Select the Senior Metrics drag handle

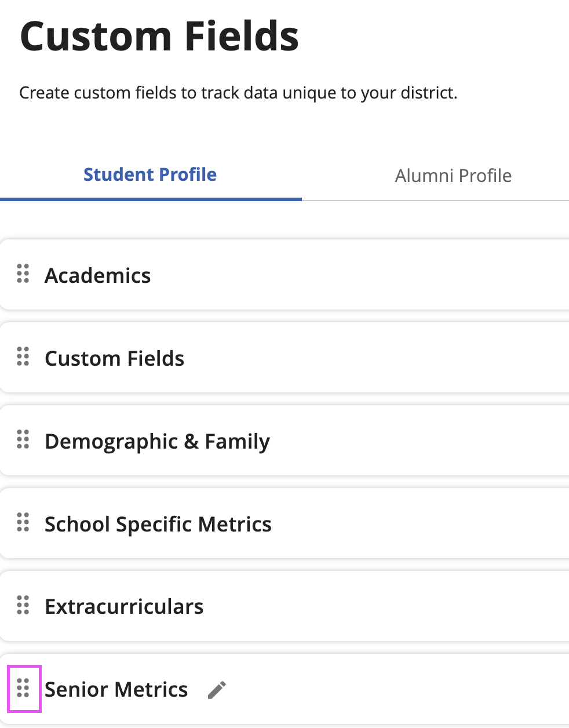[23, 688]
